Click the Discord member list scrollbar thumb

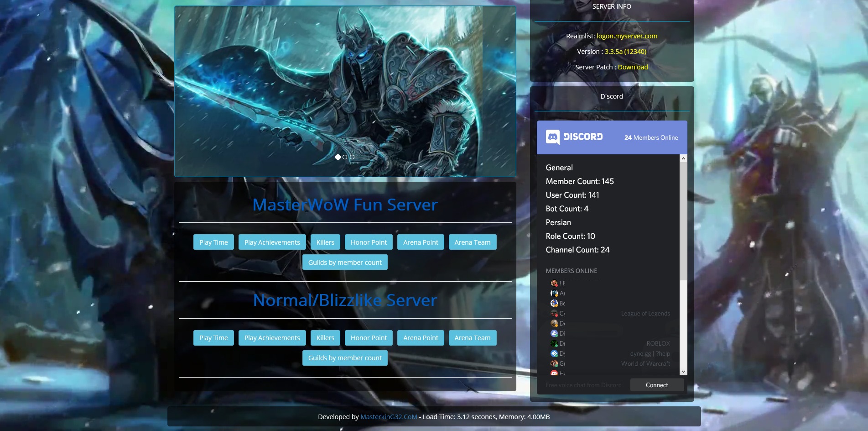[x=683, y=221]
